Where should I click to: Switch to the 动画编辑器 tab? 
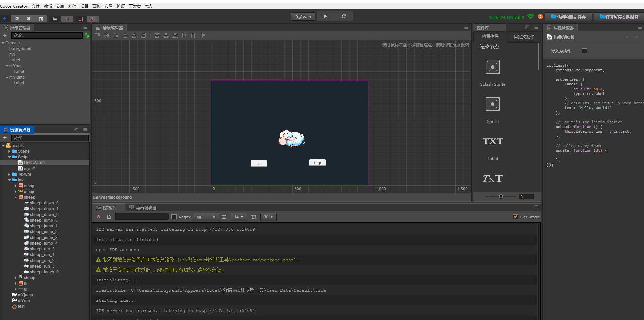click(142, 207)
